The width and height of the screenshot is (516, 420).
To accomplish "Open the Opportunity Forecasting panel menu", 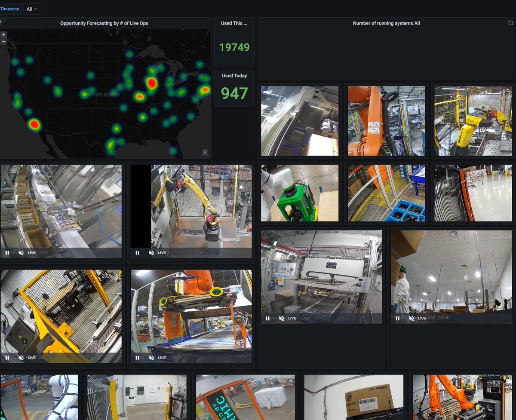I will [104, 23].
